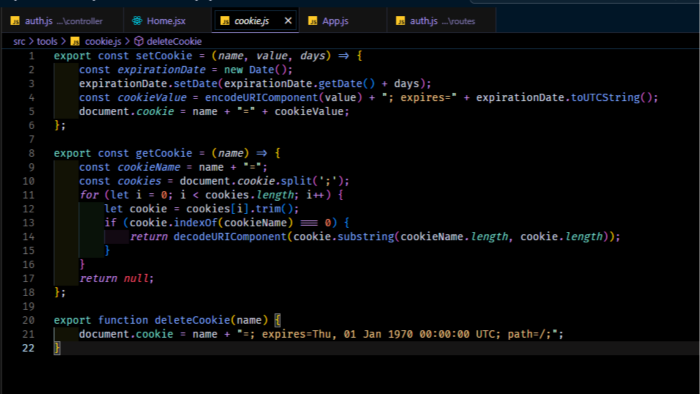
Task: Click the React icon on Home.jsx tab
Action: tap(137, 21)
